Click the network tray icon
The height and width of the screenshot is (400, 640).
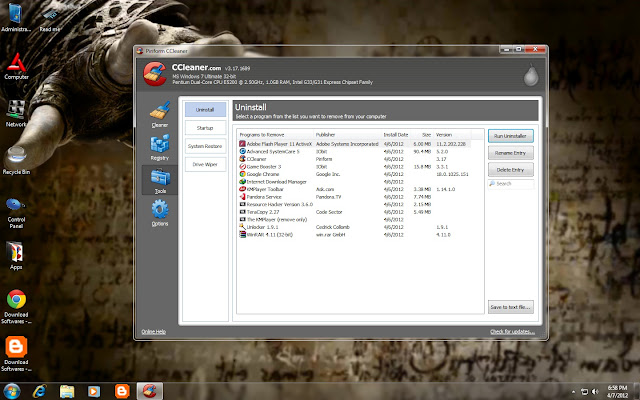coord(584,391)
